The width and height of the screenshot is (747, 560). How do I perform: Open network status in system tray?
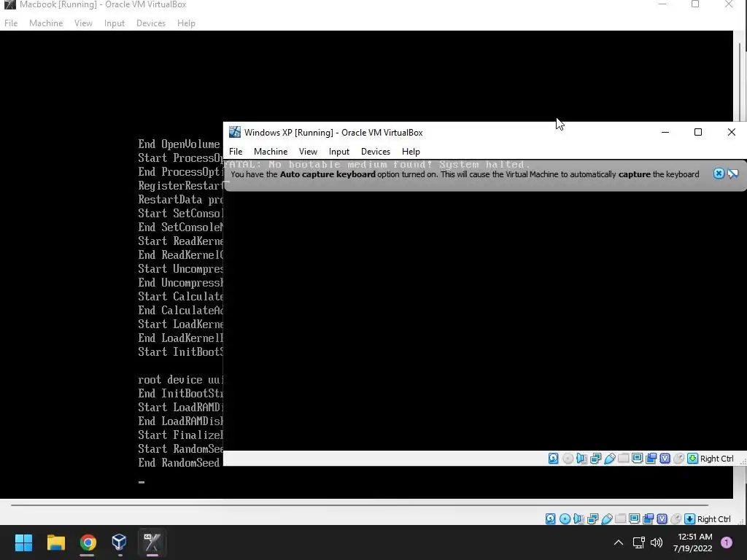tap(639, 542)
